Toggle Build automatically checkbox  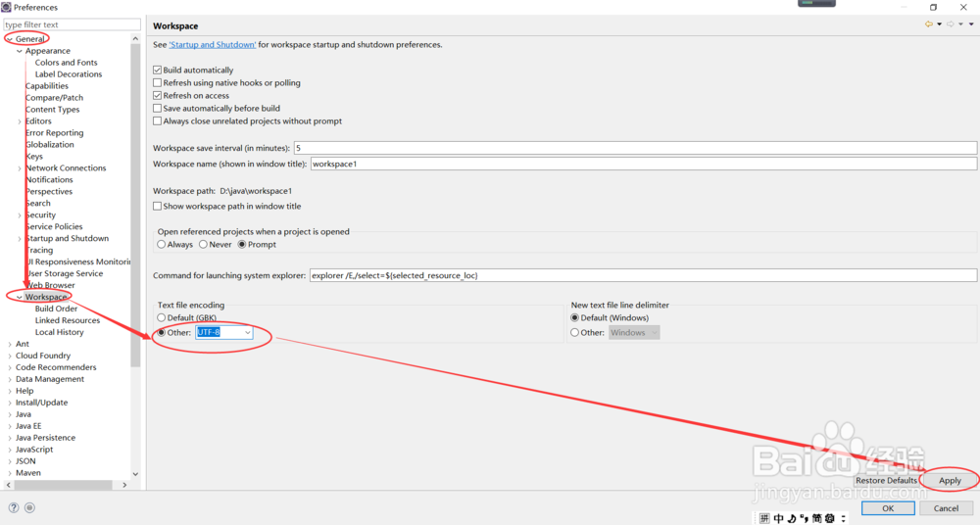(x=158, y=70)
